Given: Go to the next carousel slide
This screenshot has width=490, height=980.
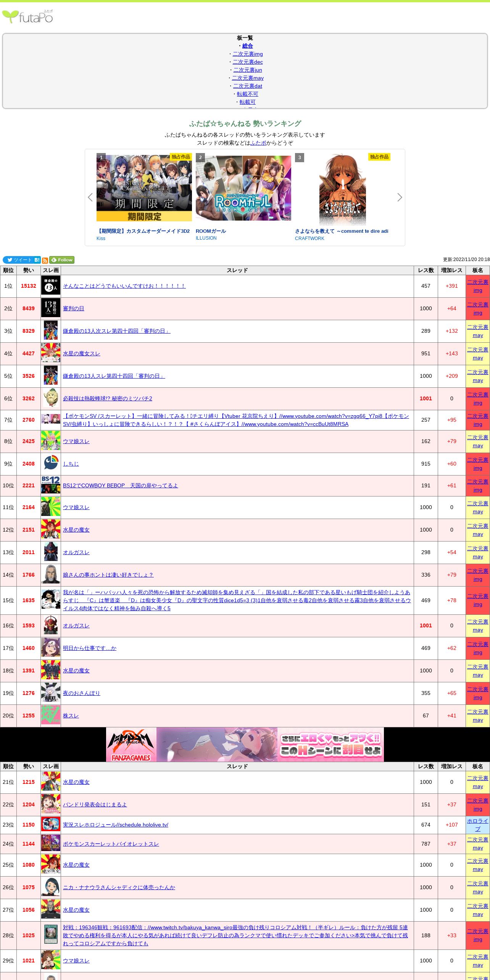Looking at the screenshot, I should [x=400, y=197].
